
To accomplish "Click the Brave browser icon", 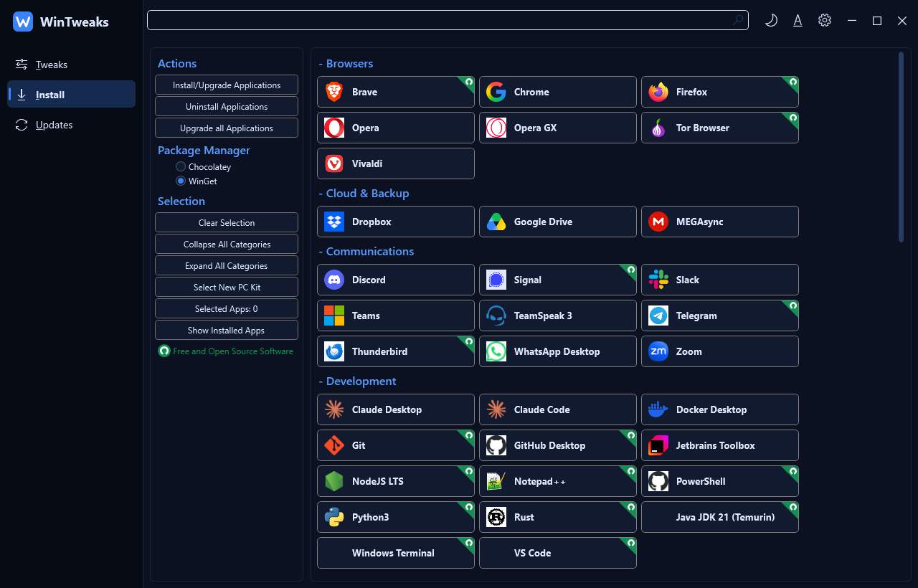I will coord(334,92).
